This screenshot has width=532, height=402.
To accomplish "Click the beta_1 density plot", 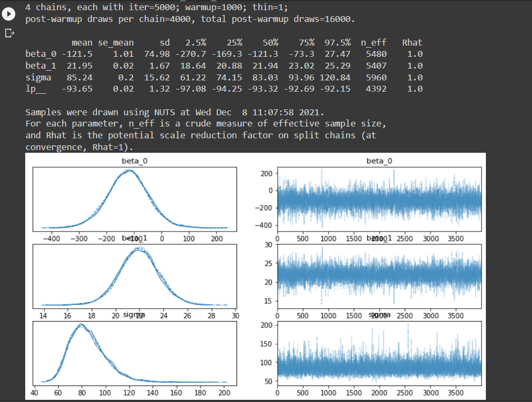I will pyautogui.click(x=135, y=276).
